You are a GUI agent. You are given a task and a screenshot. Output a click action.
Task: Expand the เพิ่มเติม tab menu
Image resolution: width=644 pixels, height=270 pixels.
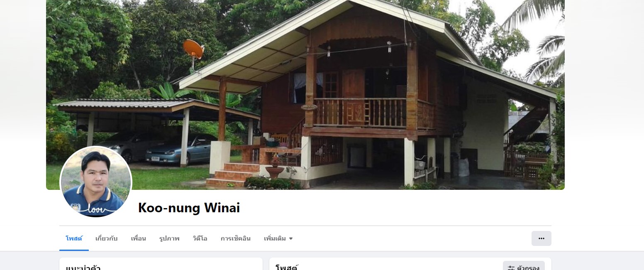tap(278, 238)
